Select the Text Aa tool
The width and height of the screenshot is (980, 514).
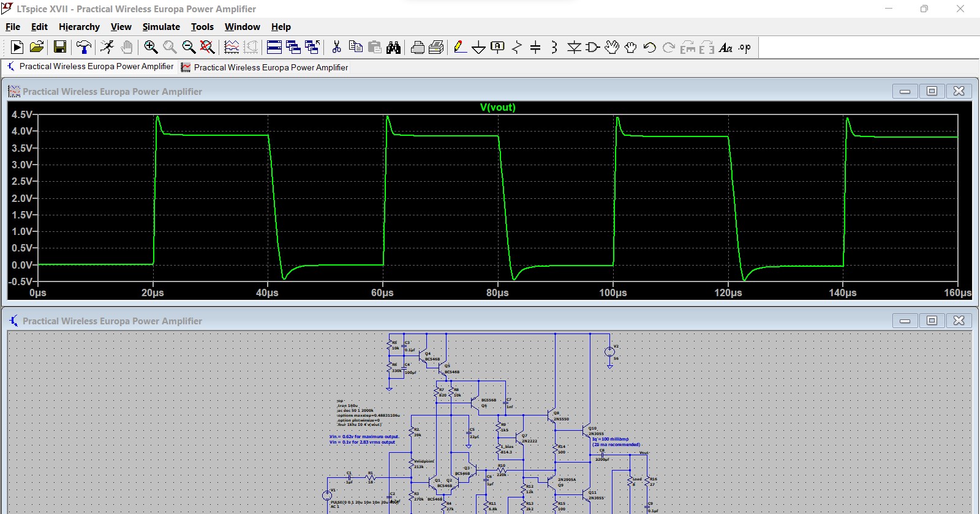tap(726, 47)
